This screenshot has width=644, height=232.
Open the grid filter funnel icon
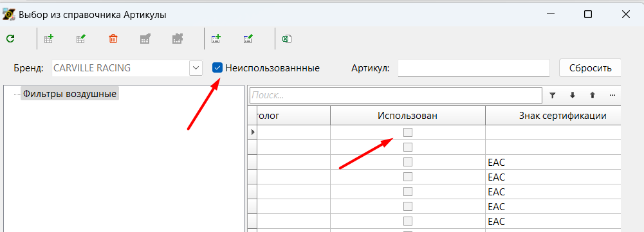coord(553,95)
